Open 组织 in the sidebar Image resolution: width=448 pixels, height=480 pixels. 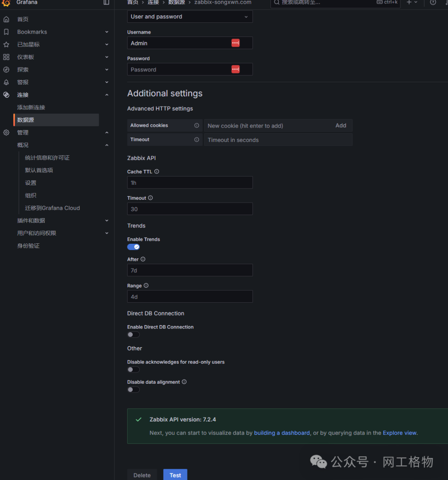pos(31,195)
